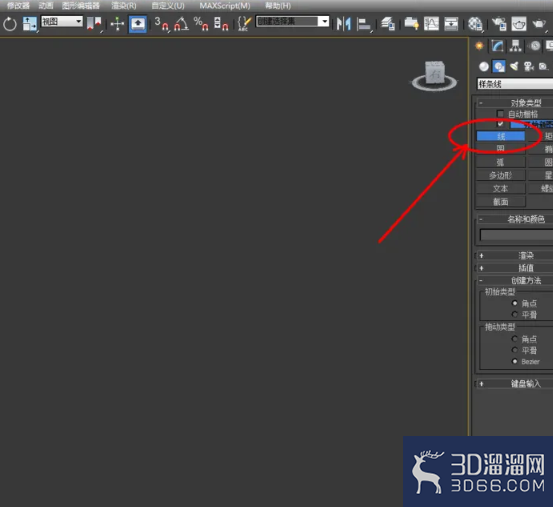Screen dimensions: 553x507
Task: Select the Helpers category icon
Action: pos(543,66)
